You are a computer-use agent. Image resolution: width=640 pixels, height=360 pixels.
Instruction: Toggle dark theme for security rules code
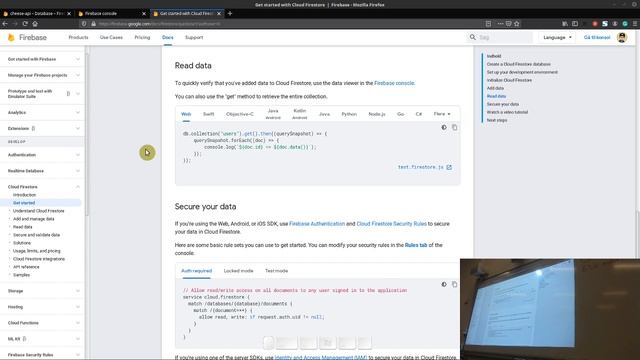[x=444, y=284]
